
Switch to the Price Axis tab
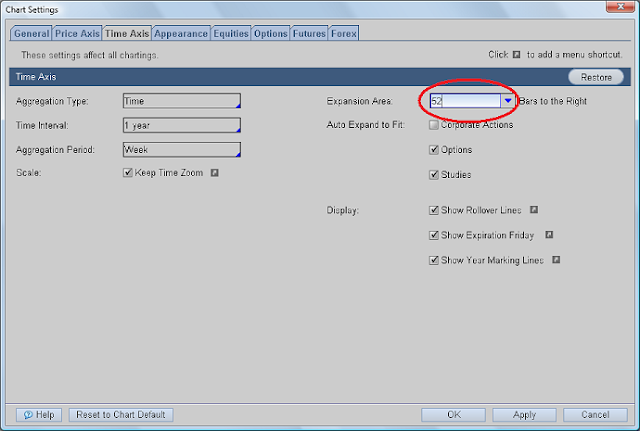pos(77,33)
